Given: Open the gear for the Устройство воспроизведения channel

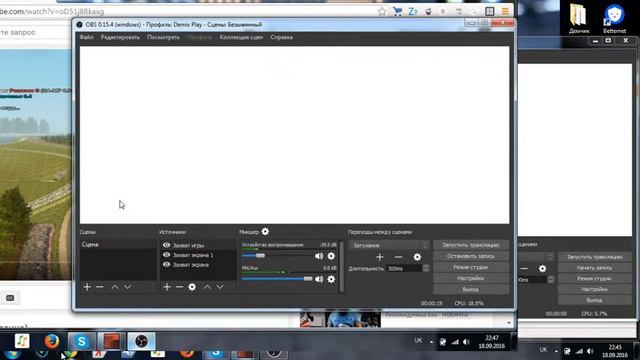Looking at the screenshot, I should [x=331, y=256].
